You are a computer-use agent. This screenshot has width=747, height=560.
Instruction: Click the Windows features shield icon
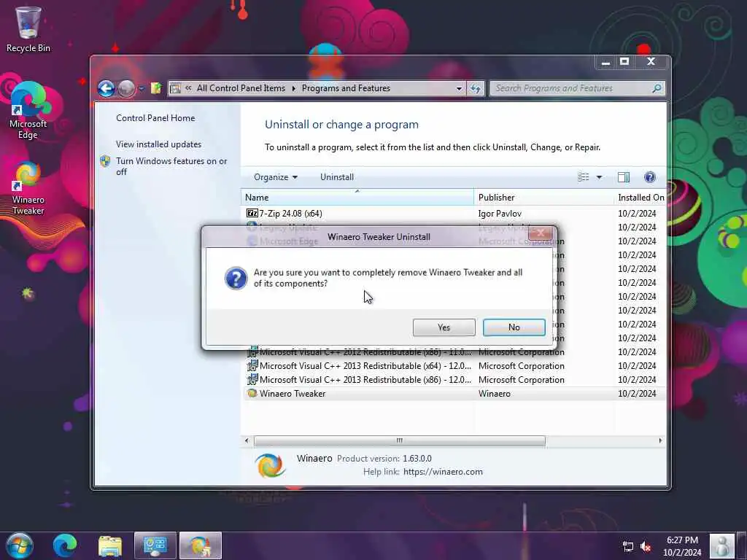tap(105, 161)
